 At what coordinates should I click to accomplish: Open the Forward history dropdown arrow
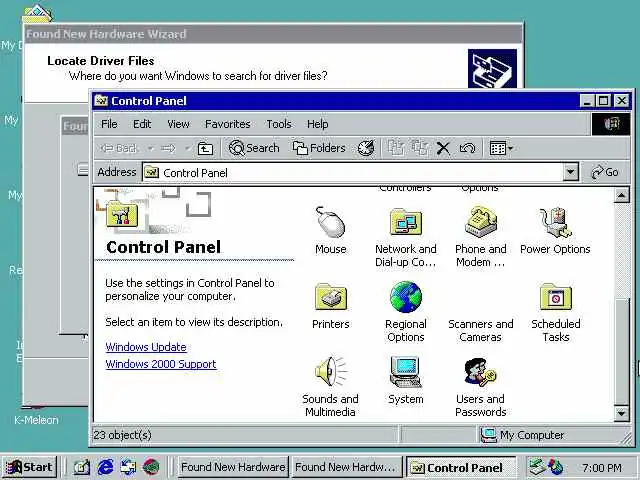(187, 148)
